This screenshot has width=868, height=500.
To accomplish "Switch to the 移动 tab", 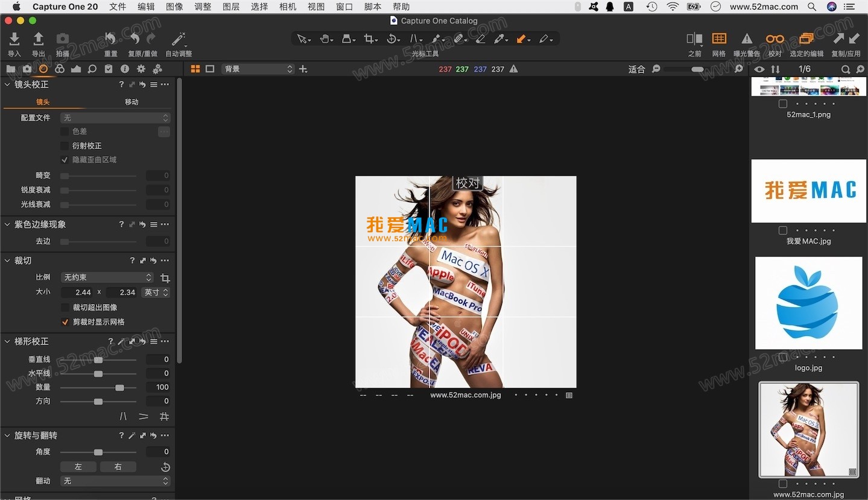I will 131,102.
